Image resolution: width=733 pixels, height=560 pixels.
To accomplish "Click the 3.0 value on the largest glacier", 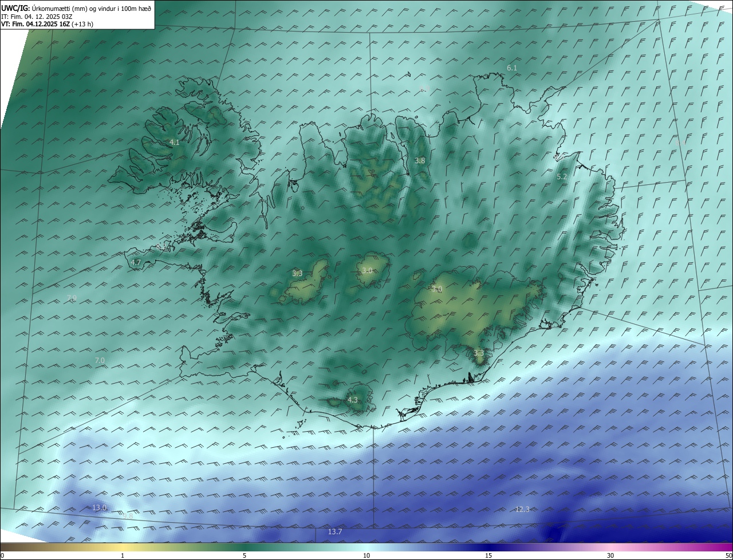I will point(438,289).
